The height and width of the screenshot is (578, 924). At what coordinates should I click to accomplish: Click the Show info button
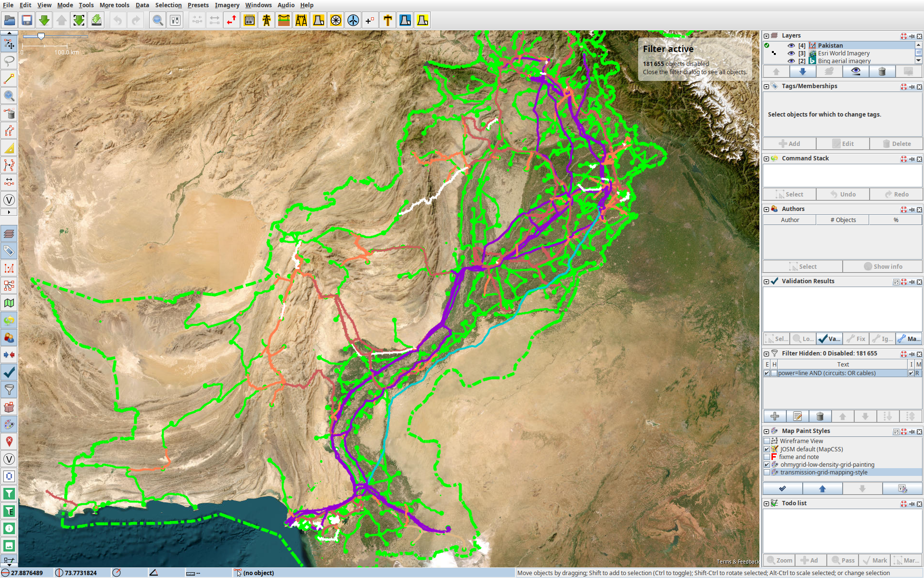(x=883, y=266)
